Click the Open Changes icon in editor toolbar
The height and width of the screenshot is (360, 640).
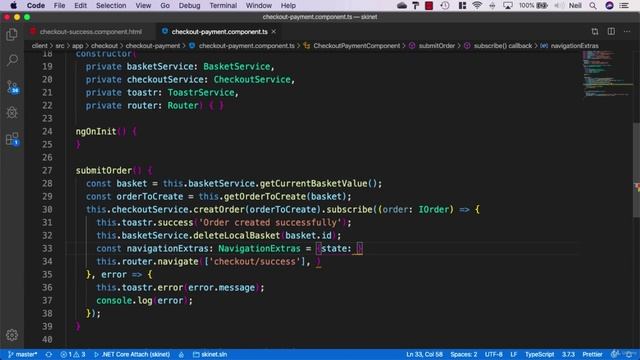(595, 31)
